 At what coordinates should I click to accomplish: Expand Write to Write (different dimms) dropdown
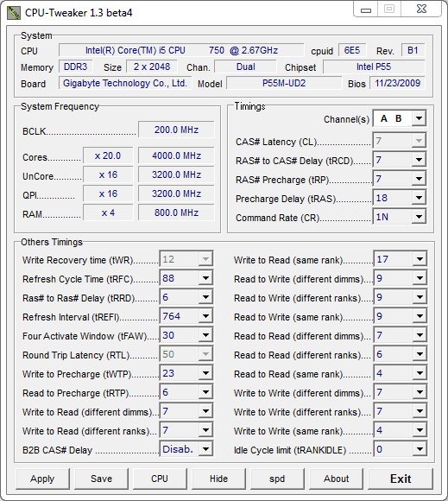click(x=401, y=392)
